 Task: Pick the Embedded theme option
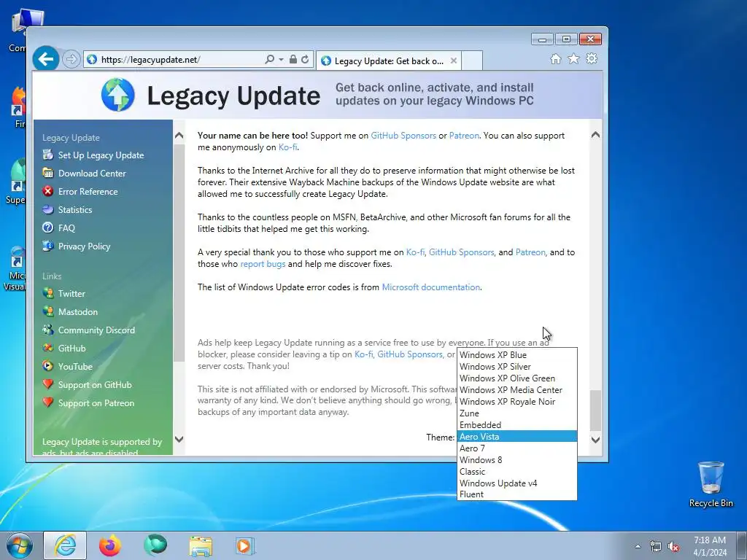pyautogui.click(x=517, y=425)
